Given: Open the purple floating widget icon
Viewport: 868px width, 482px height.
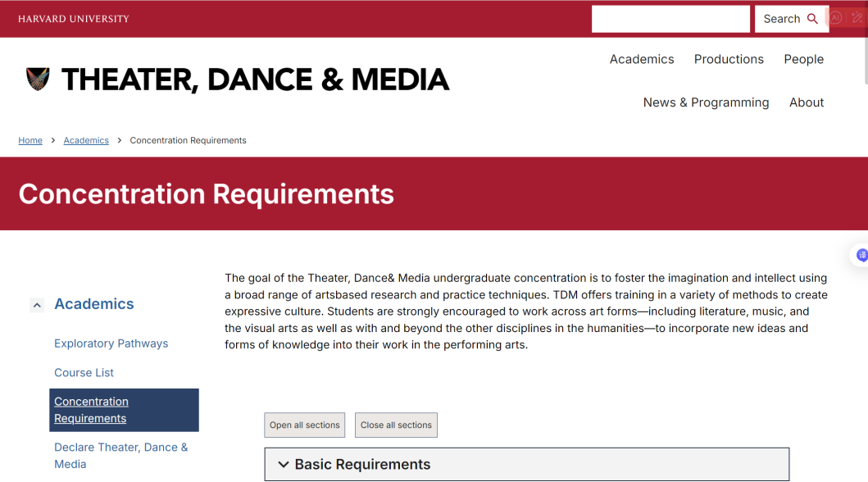Looking at the screenshot, I should point(862,255).
